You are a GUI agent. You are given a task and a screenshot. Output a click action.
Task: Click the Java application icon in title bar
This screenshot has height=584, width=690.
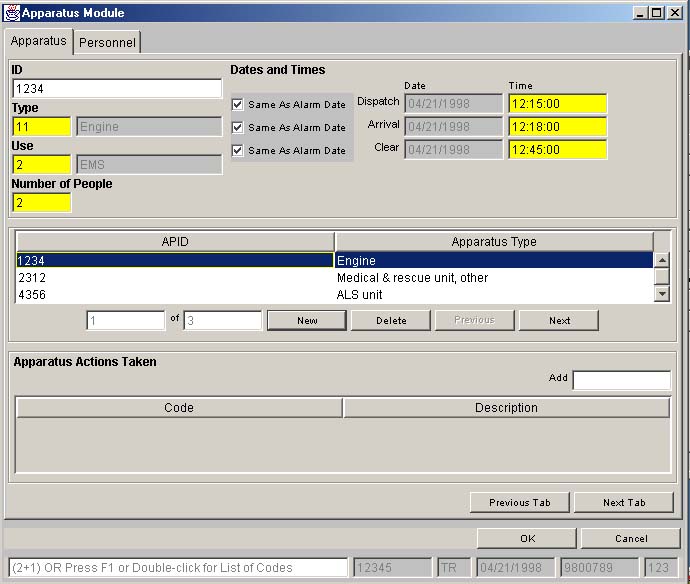click(x=12, y=13)
